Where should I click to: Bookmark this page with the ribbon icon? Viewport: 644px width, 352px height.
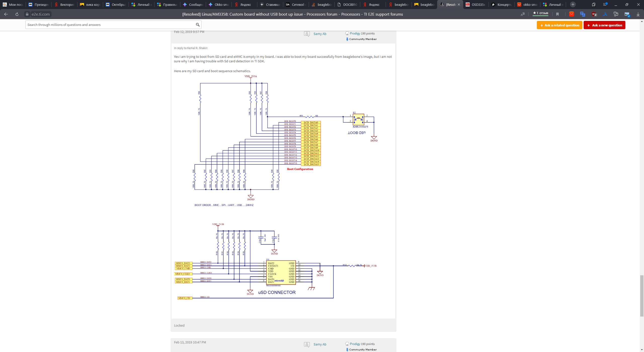pyautogui.click(x=557, y=14)
